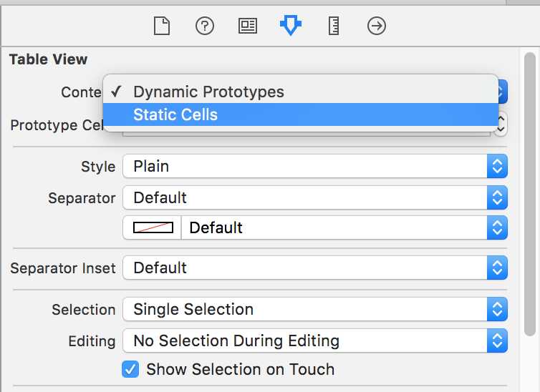Image resolution: width=540 pixels, height=392 pixels.
Task: Open the Size inspector ruler icon
Action: pyautogui.click(x=334, y=26)
